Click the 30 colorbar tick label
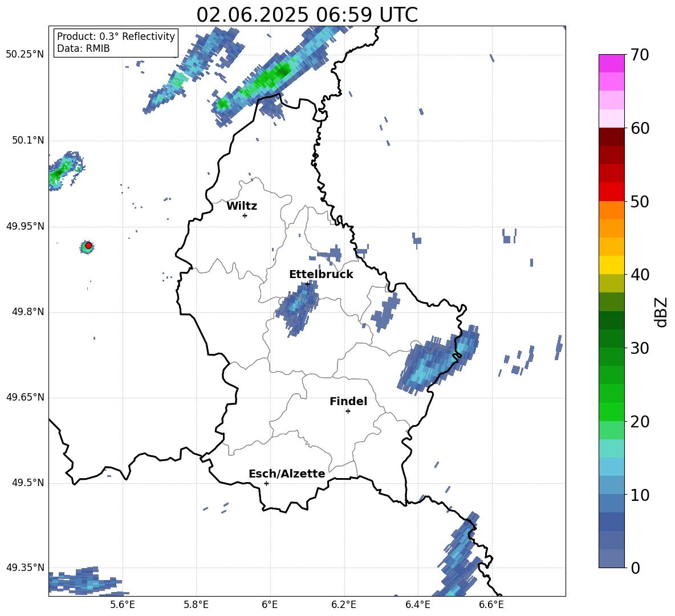Image resolution: width=675 pixels, height=616 pixels. [x=640, y=348]
